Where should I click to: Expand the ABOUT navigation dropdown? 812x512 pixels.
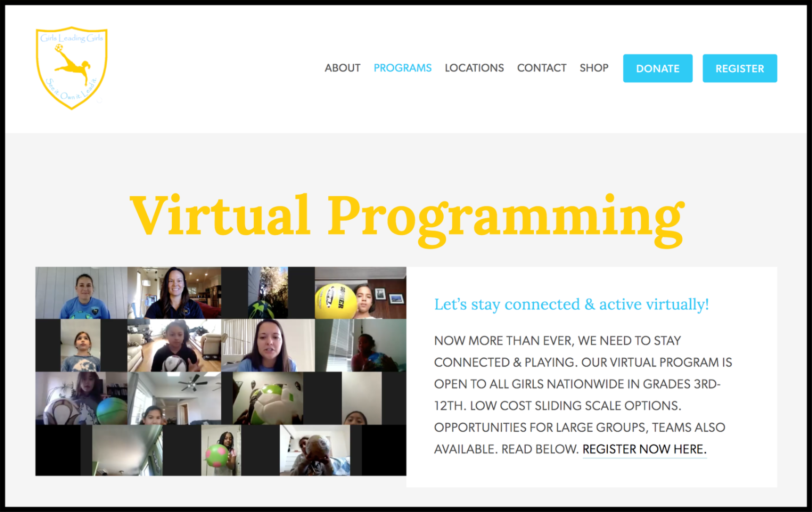[342, 67]
